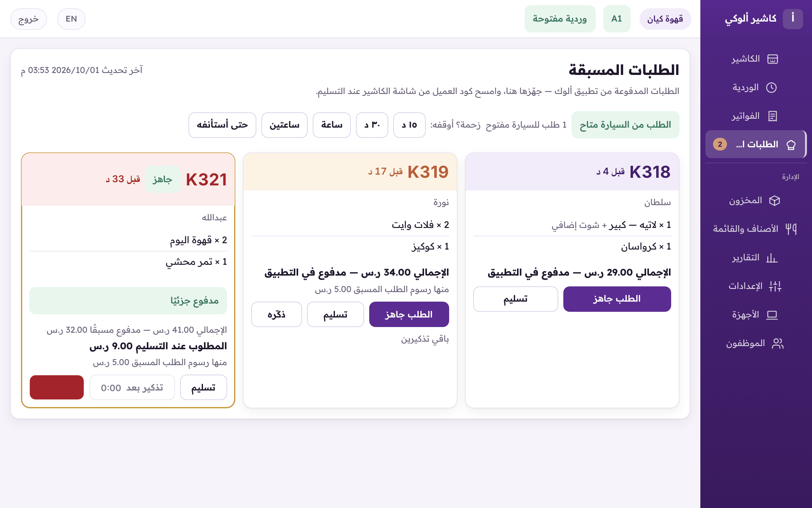Viewport: 812px width, 508px height.
Task: Pause car orders for ساعة
Action: (x=331, y=125)
